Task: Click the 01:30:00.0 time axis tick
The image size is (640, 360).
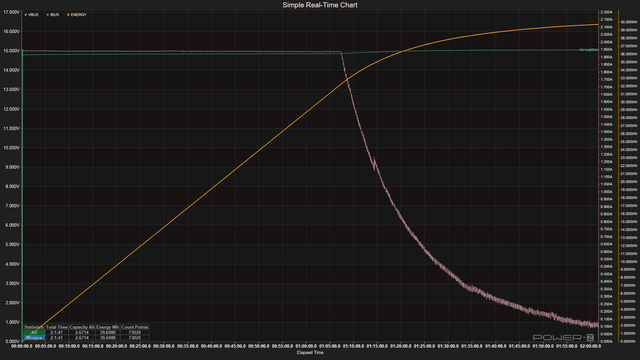Action: click(x=448, y=346)
